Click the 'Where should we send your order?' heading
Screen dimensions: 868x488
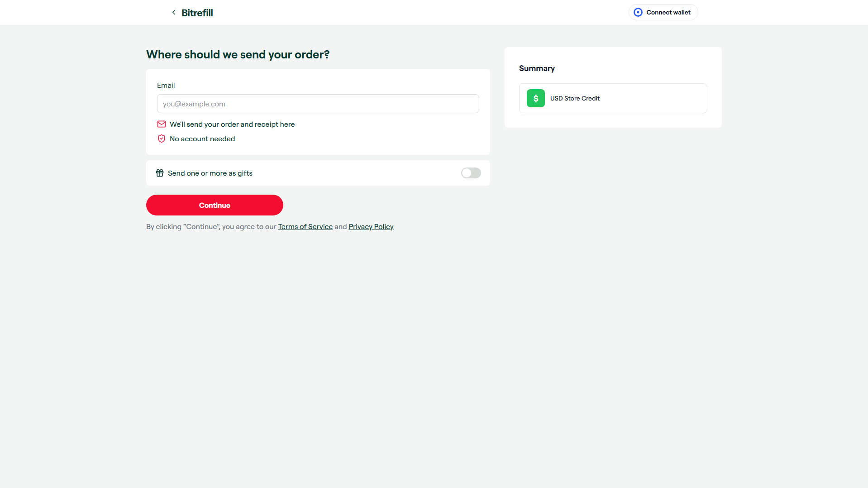coord(238,54)
